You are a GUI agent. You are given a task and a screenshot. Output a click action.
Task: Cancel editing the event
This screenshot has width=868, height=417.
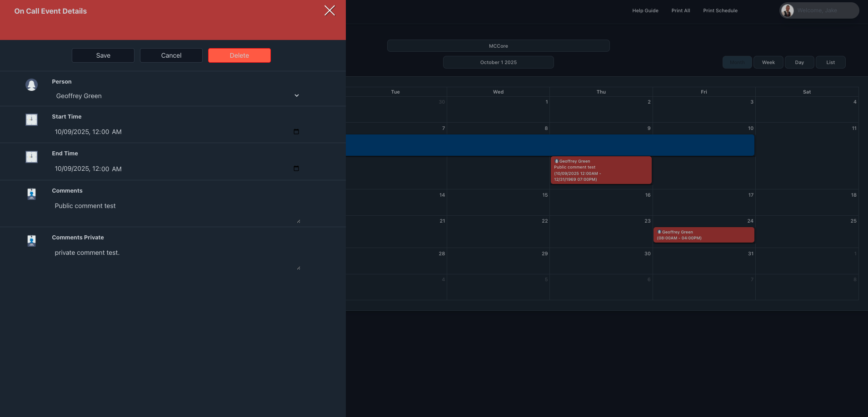point(171,55)
